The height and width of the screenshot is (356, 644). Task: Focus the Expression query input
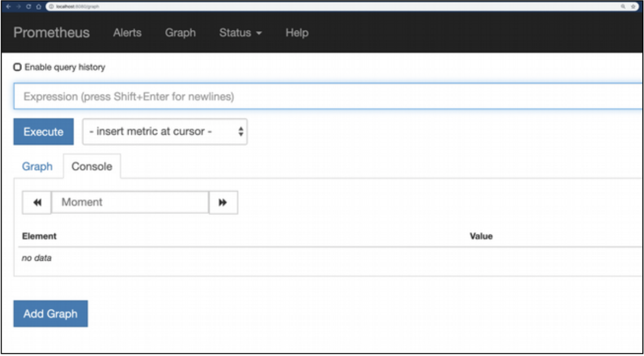click(328, 96)
